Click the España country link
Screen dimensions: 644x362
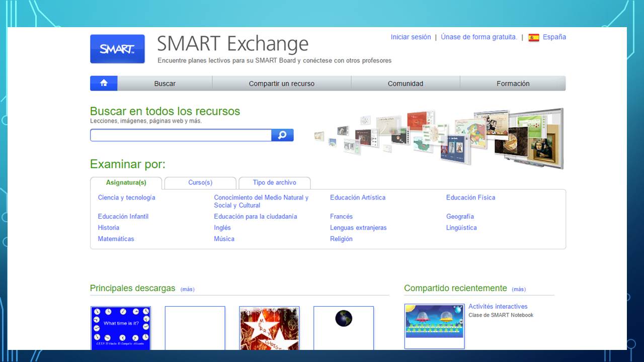pos(554,37)
